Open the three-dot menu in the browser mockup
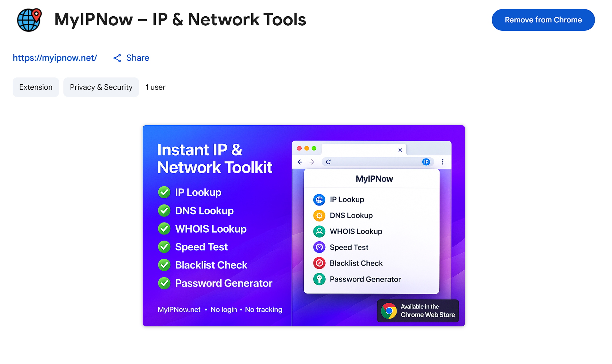Viewport: 612px width, 364px height. (443, 162)
